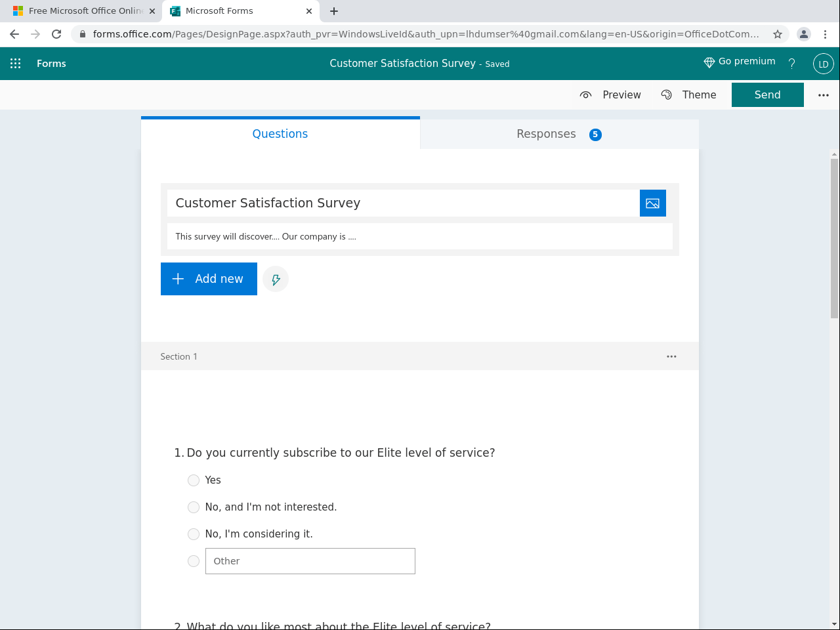Click the image insert icon beside the survey title
840x630 pixels.
[x=652, y=203]
